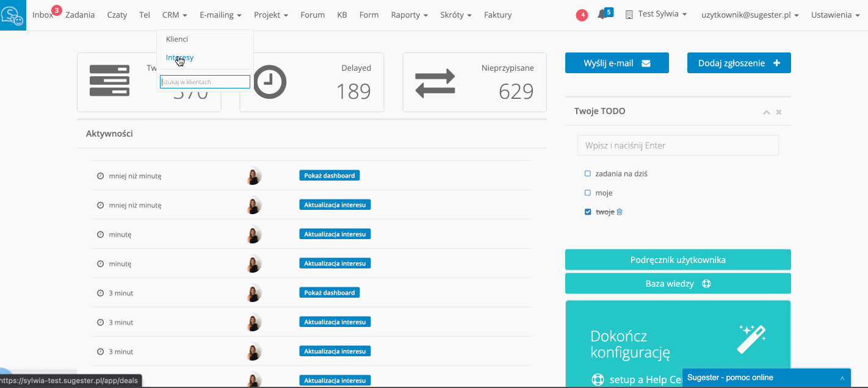Click the swap arrows icon in Nieprzypisane card
Image resolution: width=868 pixels, height=388 pixels.
[435, 83]
